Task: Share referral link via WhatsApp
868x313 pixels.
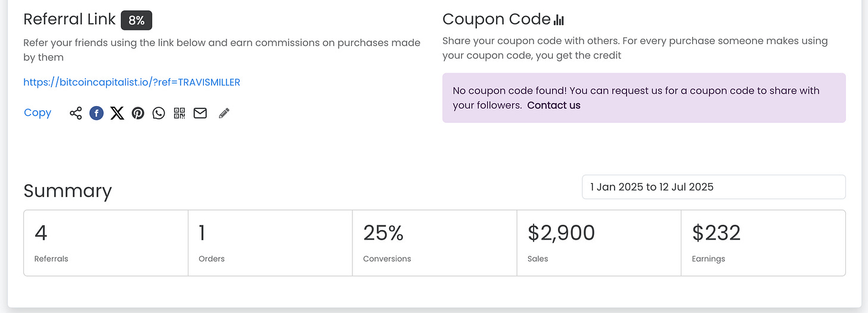Action: pos(159,113)
